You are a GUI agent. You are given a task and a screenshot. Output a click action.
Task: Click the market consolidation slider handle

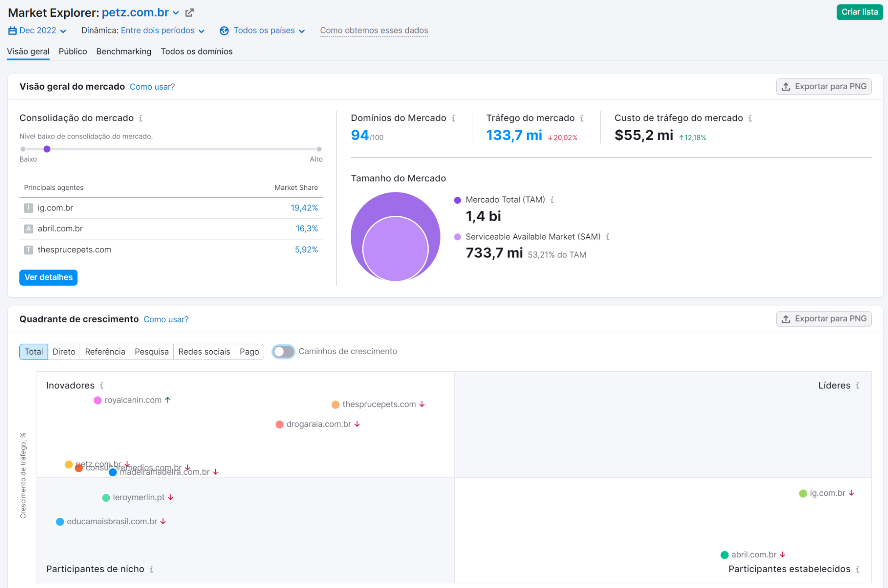pyautogui.click(x=47, y=149)
